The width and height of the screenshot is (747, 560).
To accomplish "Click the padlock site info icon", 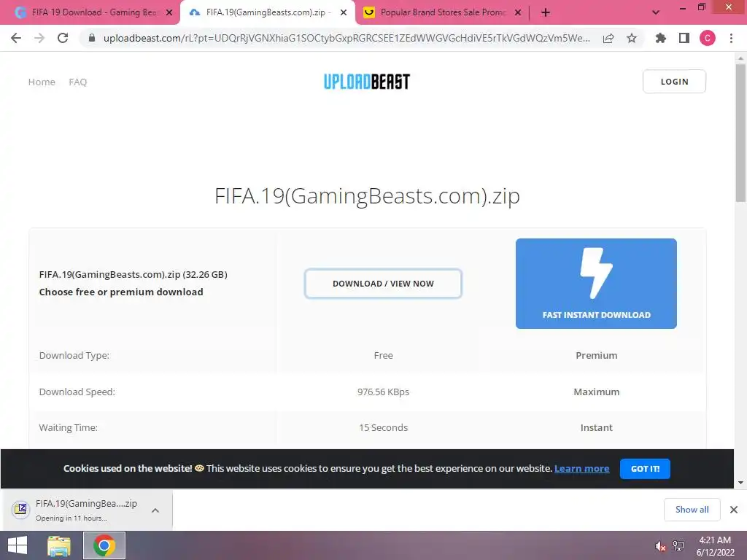I will [92, 38].
